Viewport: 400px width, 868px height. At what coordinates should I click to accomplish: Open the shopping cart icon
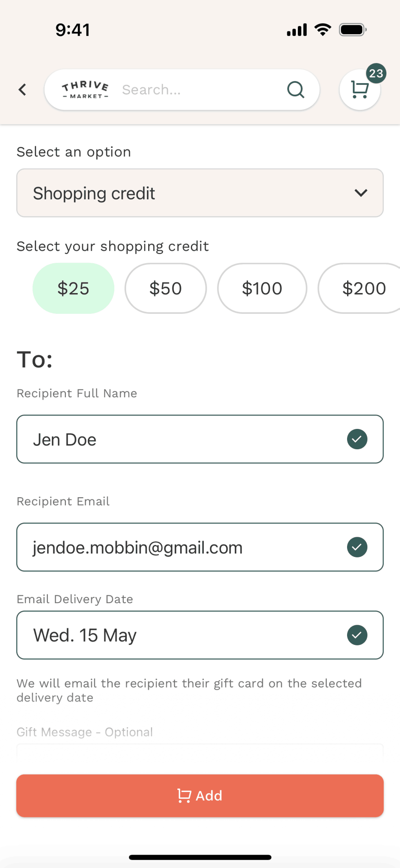[x=359, y=90]
